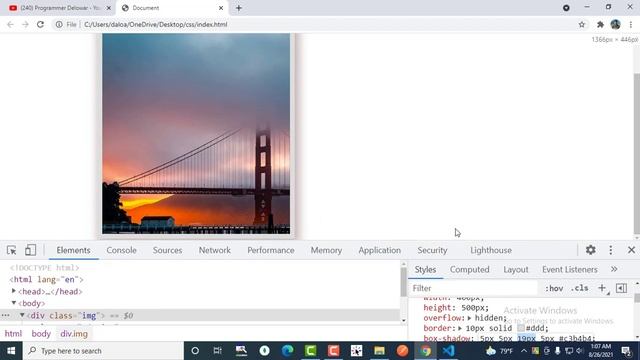Focus the taskbar search box
The image size is (640, 360).
coord(103,351)
